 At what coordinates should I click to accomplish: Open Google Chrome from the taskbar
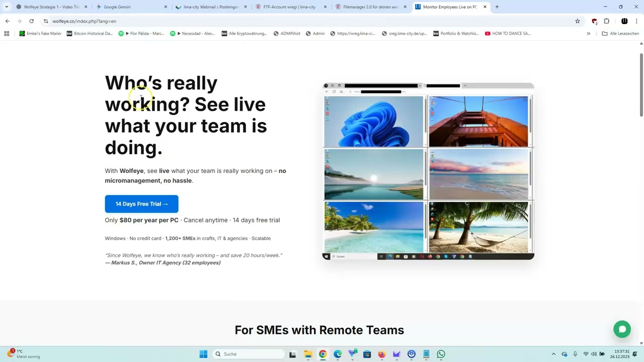[323, 354]
